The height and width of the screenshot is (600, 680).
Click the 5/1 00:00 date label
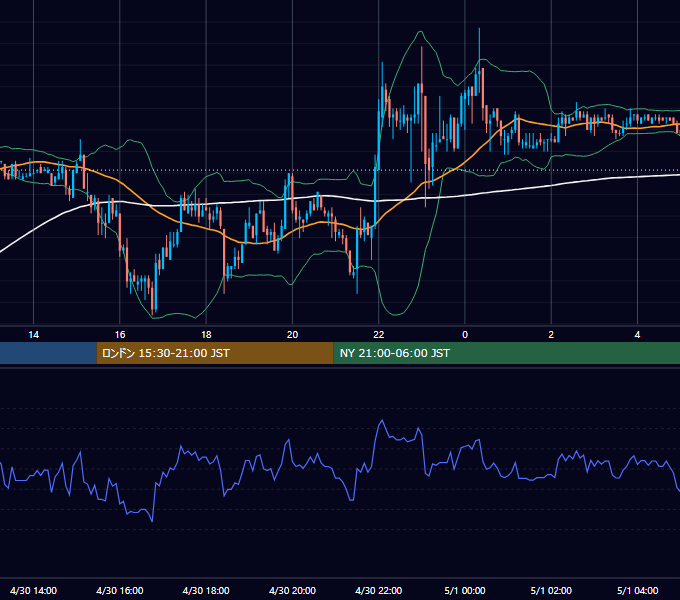click(465, 590)
